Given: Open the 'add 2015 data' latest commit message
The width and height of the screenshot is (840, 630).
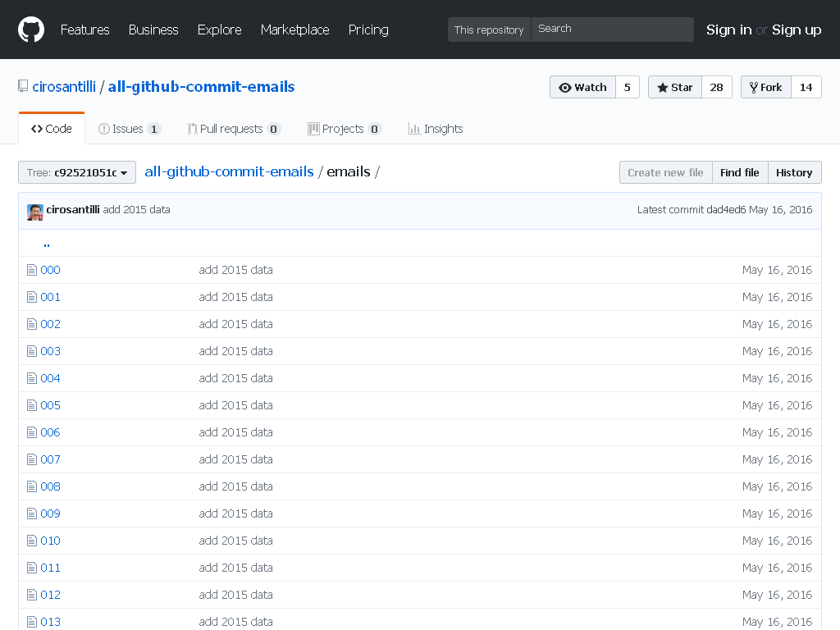Looking at the screenshot, I should pyautogui.click(x=137, y=209).
